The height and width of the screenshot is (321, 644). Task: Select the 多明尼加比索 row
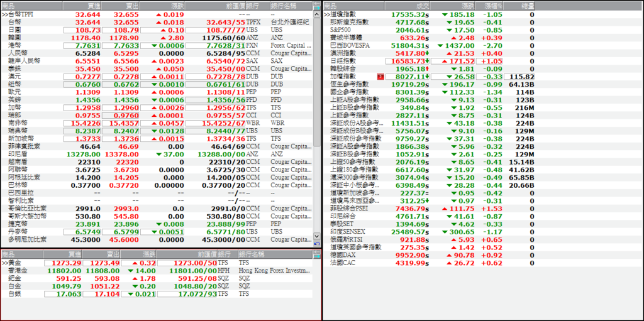[157, 239]
